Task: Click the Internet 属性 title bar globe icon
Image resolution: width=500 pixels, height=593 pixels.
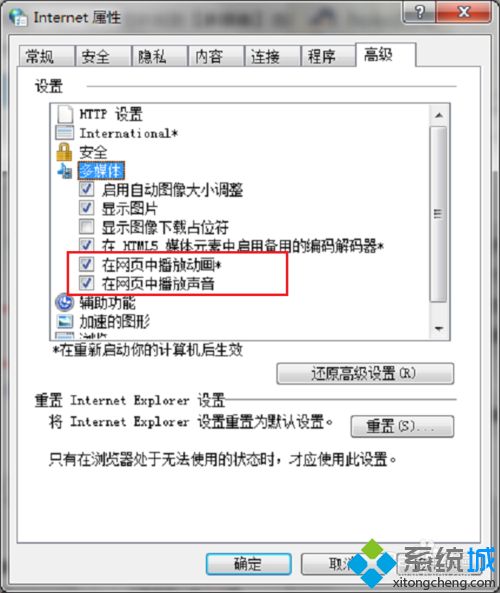Action: coord(18,17)
